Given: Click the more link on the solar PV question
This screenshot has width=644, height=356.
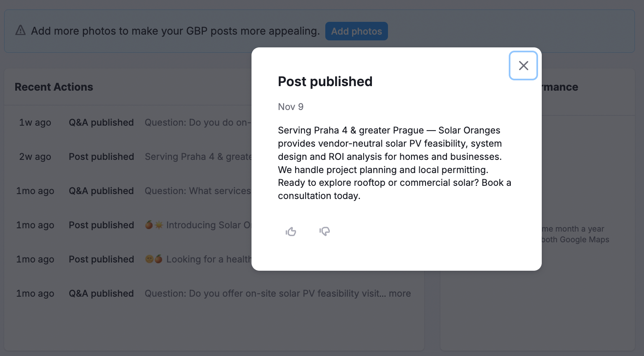Looking at the screenshot, I should pyautogui.click(x=400, y=293).
